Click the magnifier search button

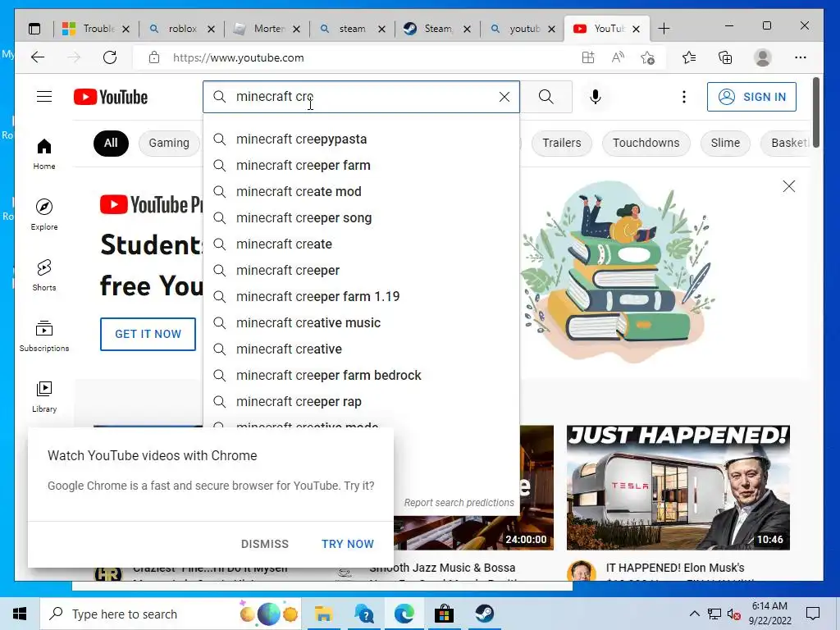(x=546, y=97)
